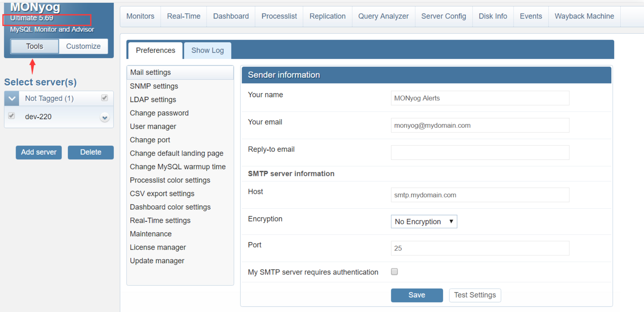Image resolution: width=644 pixels, height=312 pixels.
Task: Open the Events tab
Action: [x=531, y=16]
